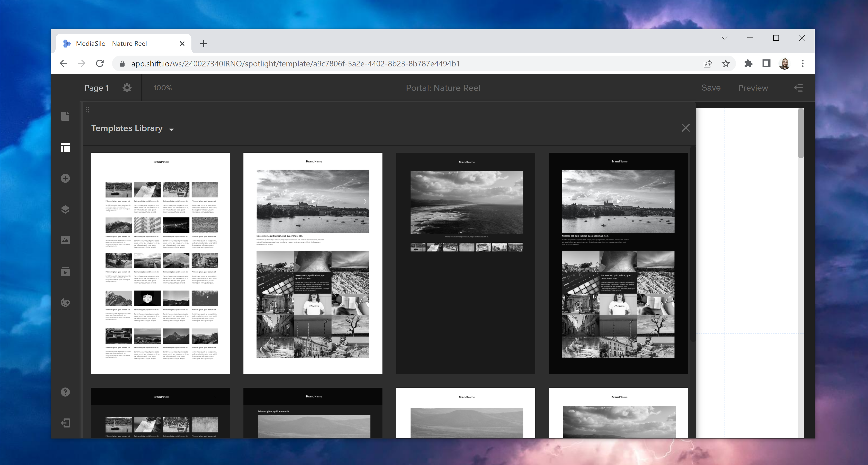Toggle the browser side panel icon

767,64
